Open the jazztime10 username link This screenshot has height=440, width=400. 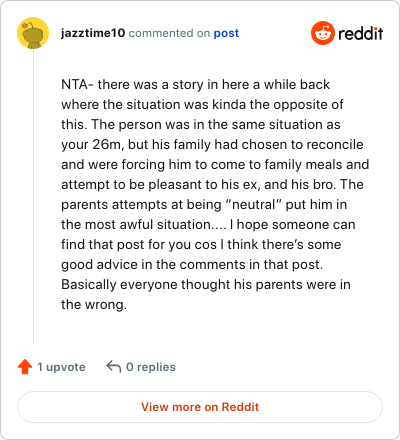pos(93,33)
